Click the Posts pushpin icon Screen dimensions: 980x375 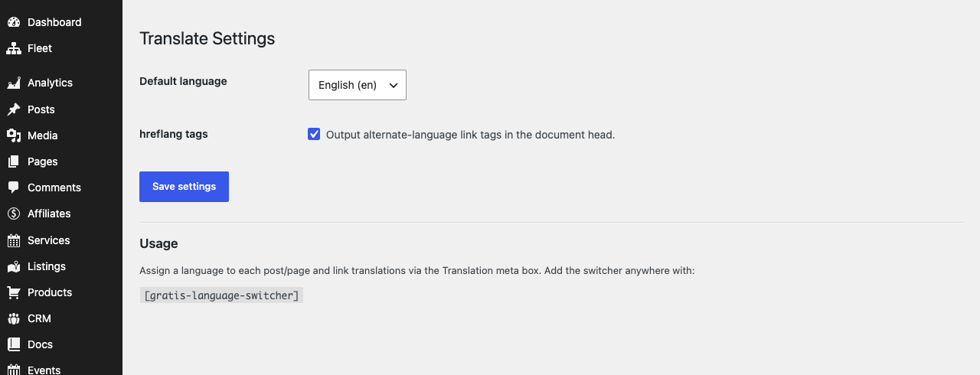pos(14,109)
